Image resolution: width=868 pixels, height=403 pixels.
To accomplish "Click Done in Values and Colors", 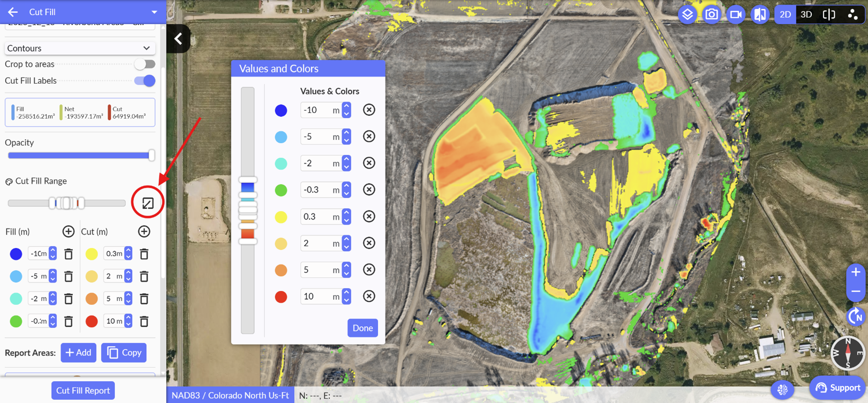I will coord(362,328).
